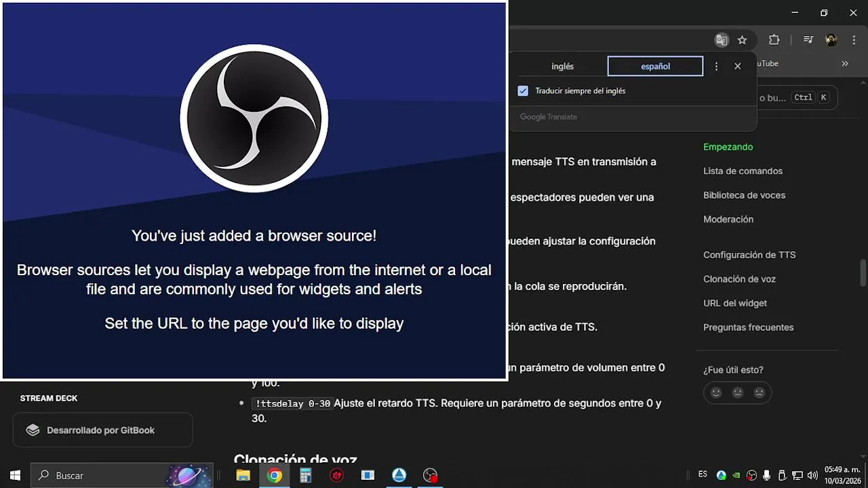Open the blue window app taskbar icon
This screenshot has height=488, width=868.
[368, 476]
